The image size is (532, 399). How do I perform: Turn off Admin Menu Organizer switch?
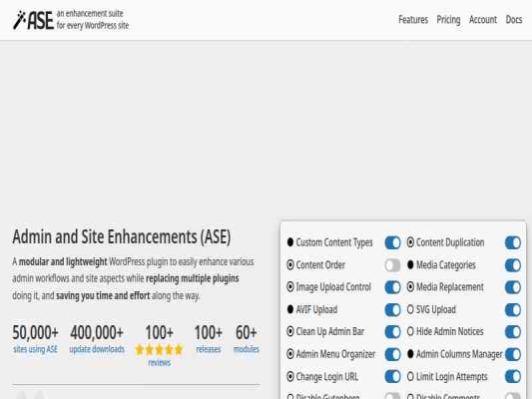point(392,354)
